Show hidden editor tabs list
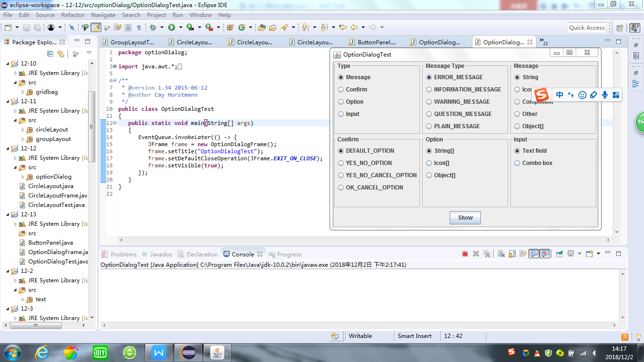This screenshot has width=644, height=362. coord(544,42)
